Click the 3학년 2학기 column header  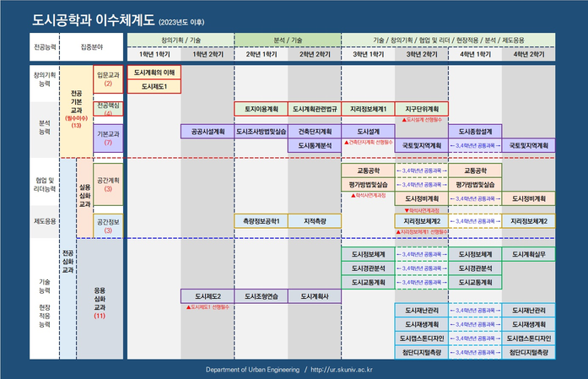pos(422,54)
